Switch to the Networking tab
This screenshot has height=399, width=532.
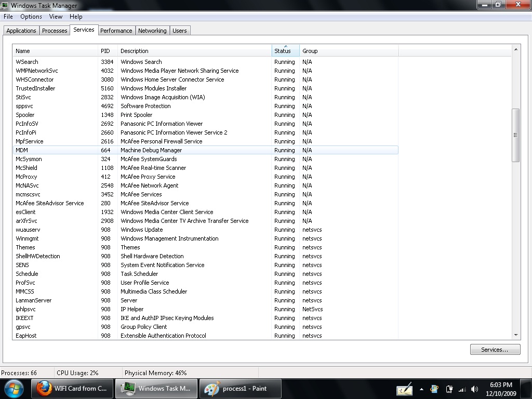pyautogui.click(x=152, y=31)
